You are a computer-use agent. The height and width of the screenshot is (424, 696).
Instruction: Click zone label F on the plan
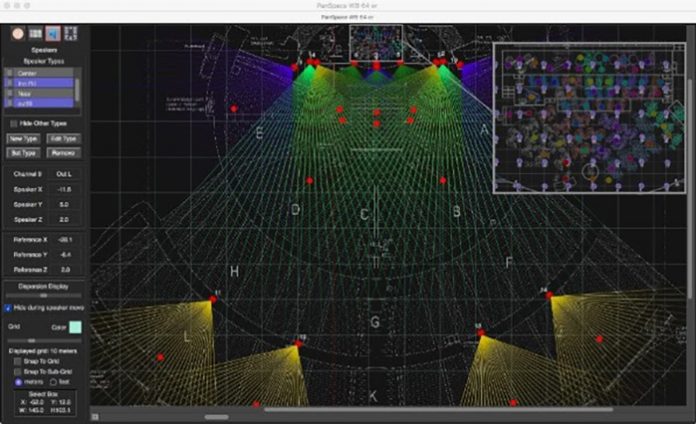(509, 263)
